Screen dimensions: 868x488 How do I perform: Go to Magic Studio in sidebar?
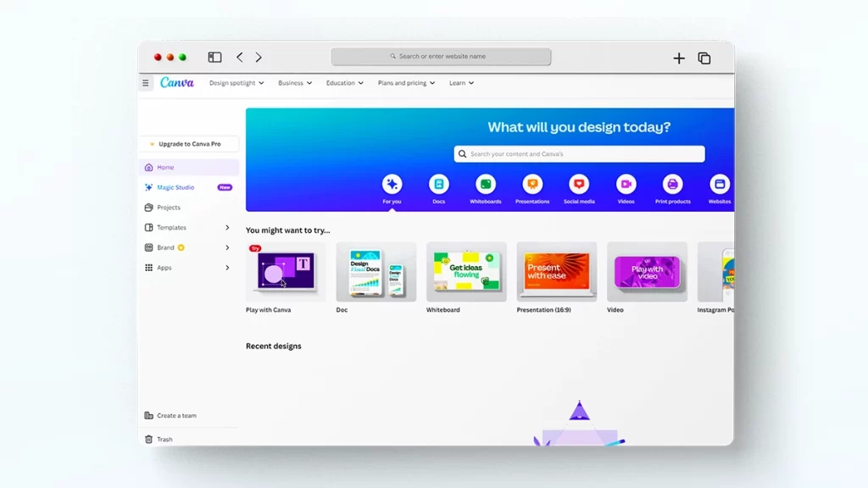[x=175, y=187]
